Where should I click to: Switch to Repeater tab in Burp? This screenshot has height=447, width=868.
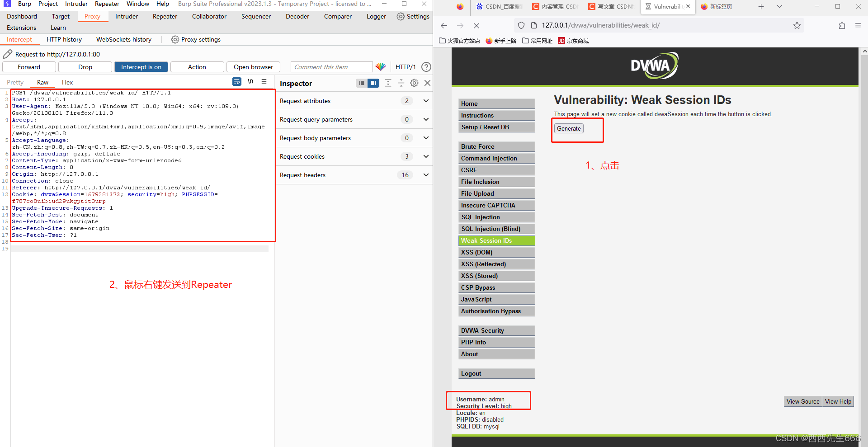point(165,16)
